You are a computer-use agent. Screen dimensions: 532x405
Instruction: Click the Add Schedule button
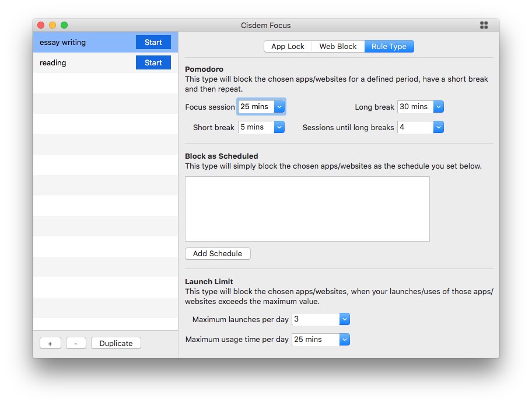(x=218, y=253)
